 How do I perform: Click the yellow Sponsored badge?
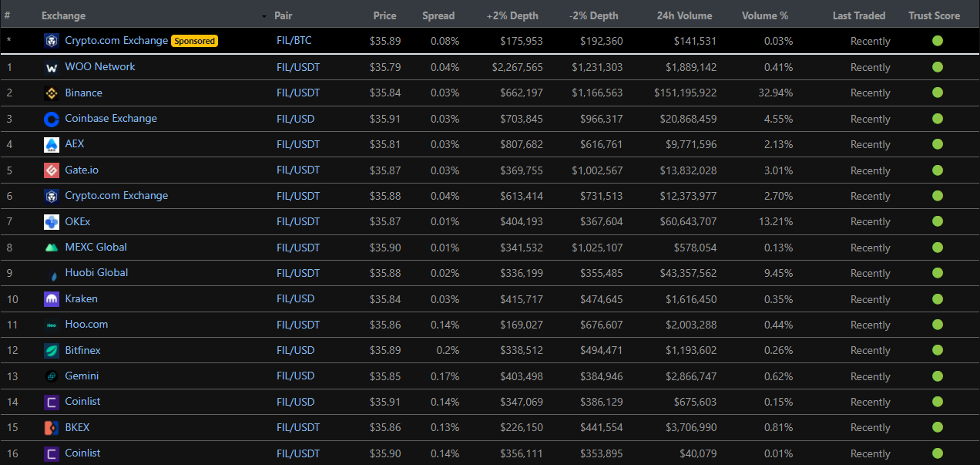194,41
